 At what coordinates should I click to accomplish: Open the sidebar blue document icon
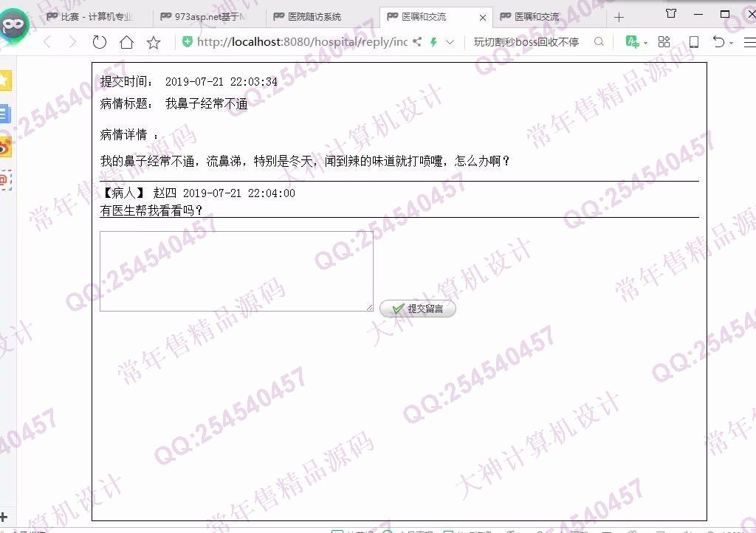[x=5, y=114]
